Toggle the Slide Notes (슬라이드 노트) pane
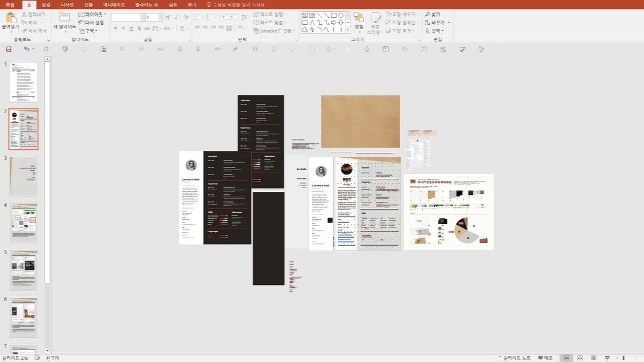This screenshot has height=362, width=644. coord(514,358)
